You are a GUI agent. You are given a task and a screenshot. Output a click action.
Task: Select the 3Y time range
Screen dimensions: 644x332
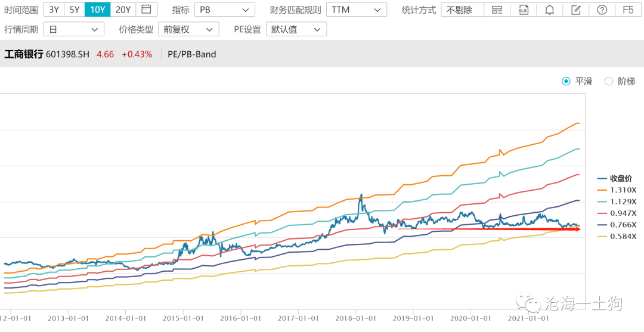[x=54, y=10]
